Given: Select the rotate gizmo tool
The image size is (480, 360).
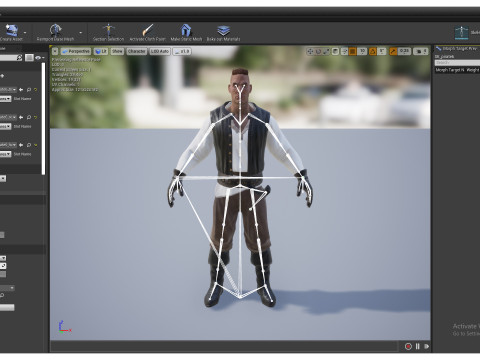Looking at the screenshot, I should pyautogui.click(x=318, y=51).
